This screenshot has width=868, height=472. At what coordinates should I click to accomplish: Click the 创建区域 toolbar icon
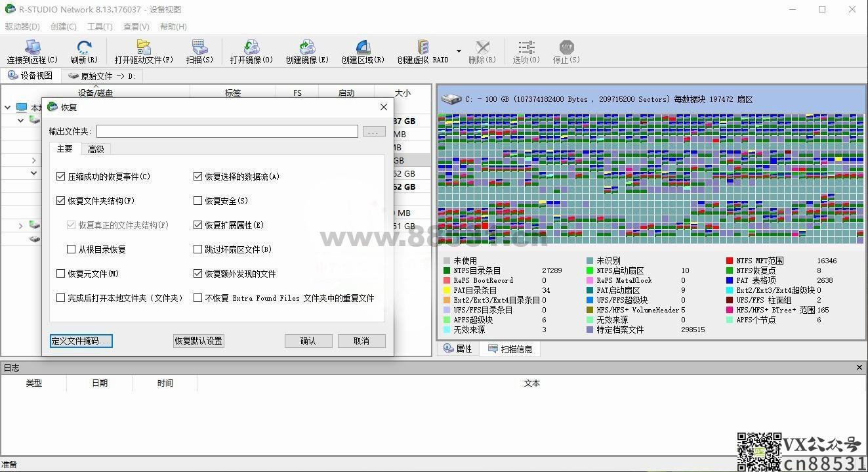tap(363, 47)
